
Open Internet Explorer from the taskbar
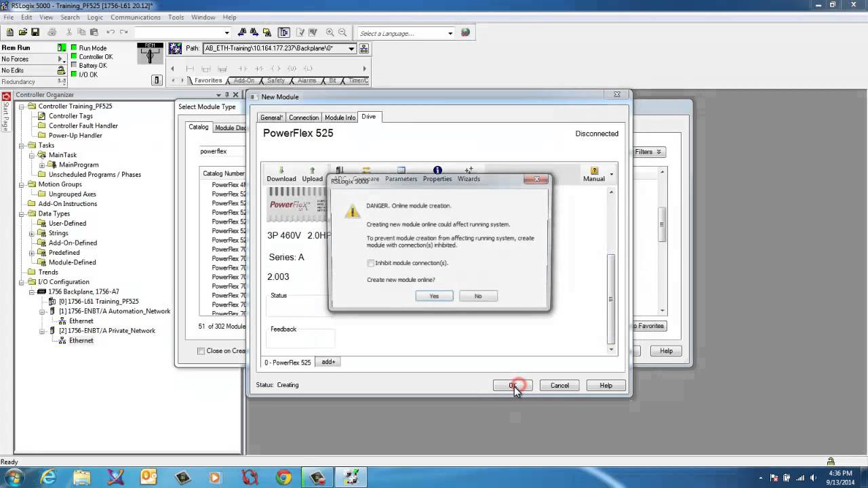click(x=49, y=477)
